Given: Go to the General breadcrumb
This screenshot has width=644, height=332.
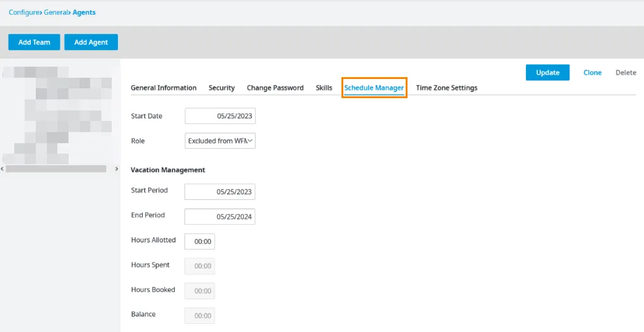Looking at the screenshot, I should [56, 12].
